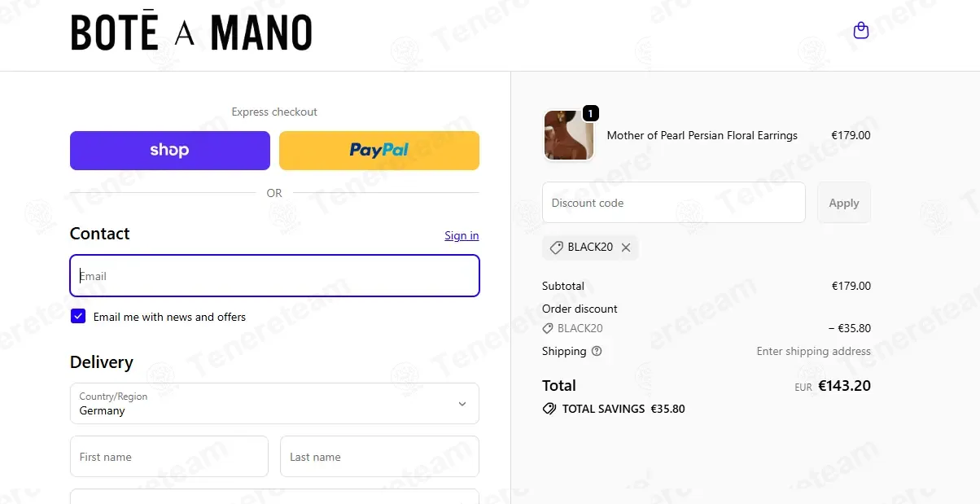This screenshot has height=504, width=980.
Task: Follow the Sign in link
Action: coord(462,236)
